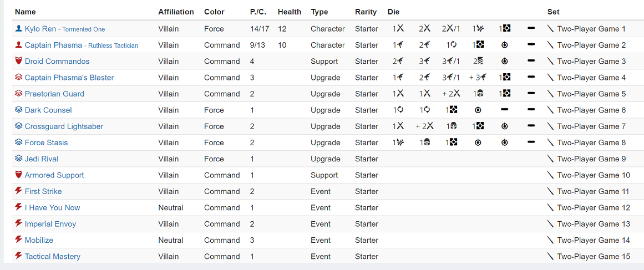Click the special die side in Captain Phasma row
The width and height of the screenshot is (644, 270).
tap(505, 45)
